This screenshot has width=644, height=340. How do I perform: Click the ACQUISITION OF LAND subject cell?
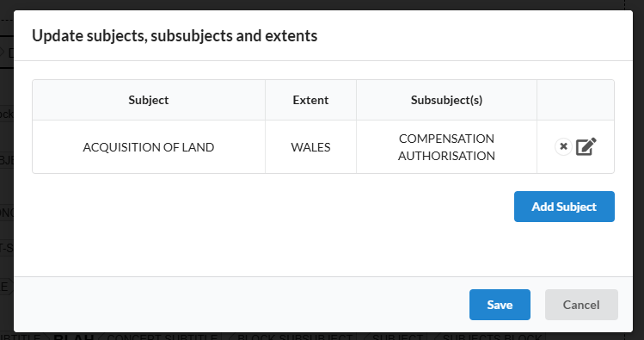(x=149, y=147)
